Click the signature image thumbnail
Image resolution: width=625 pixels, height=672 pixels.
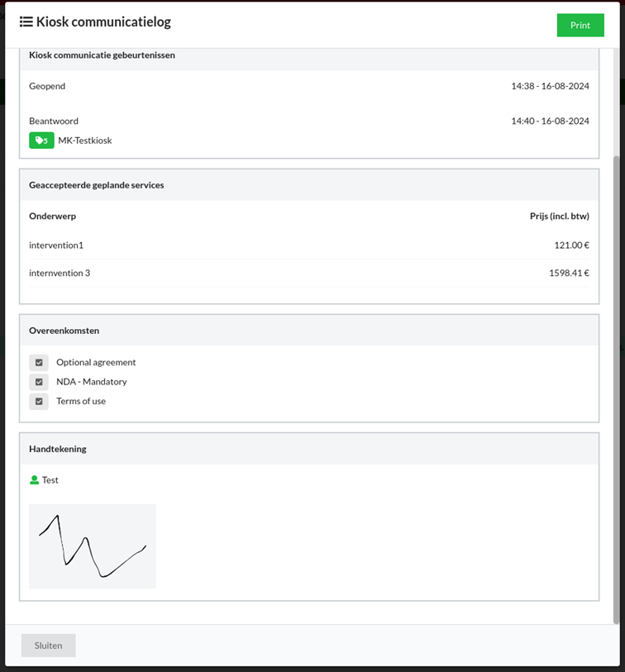[93, 546]
